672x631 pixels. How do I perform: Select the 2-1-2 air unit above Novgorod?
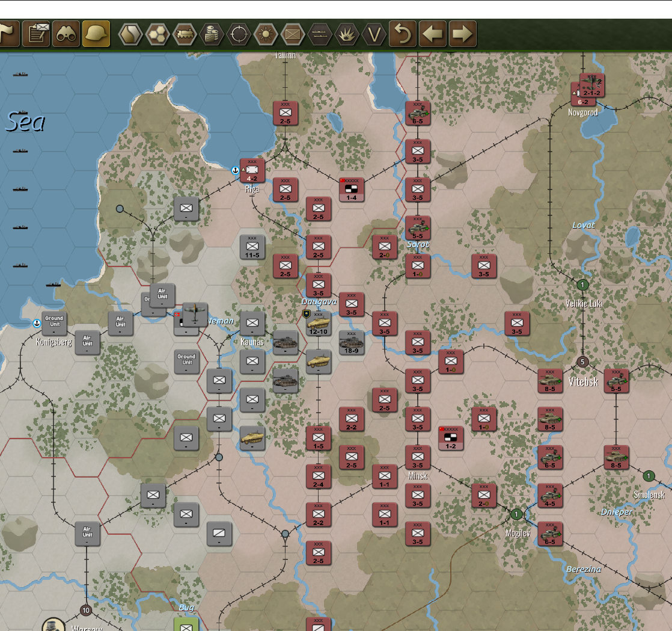pos(592,85)
